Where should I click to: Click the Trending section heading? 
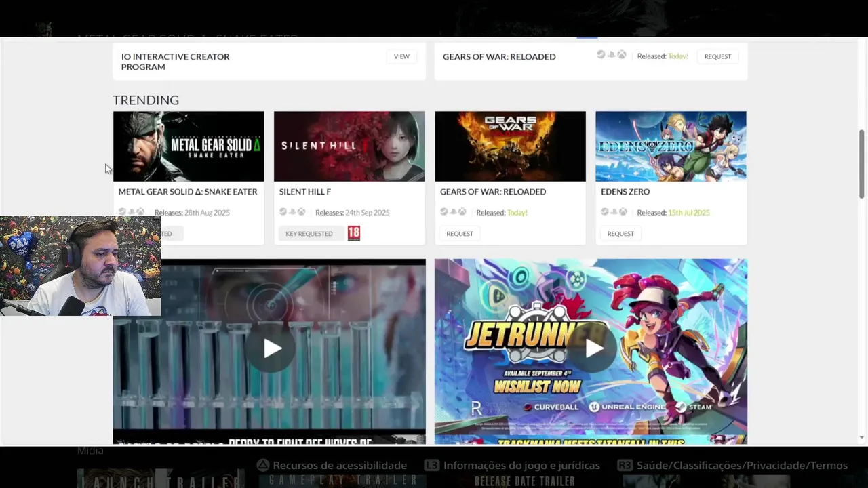pyautogui.click(x=146, y=100)
